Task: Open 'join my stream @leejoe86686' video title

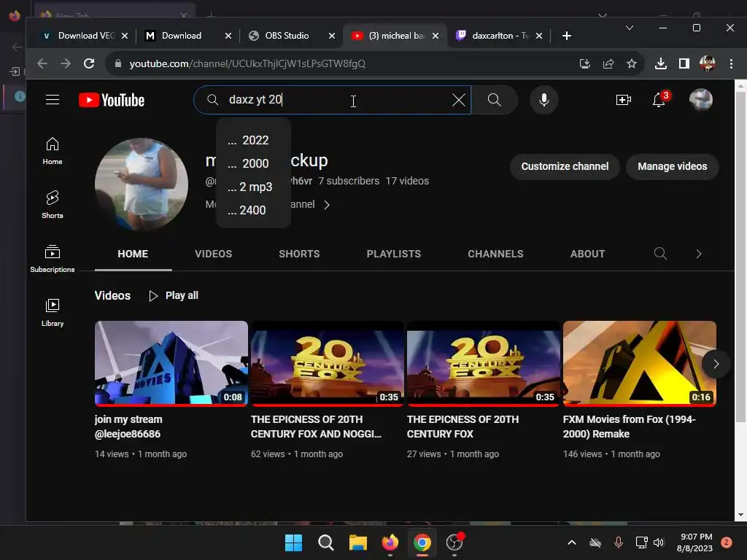Action: click(x=128, y=427)
